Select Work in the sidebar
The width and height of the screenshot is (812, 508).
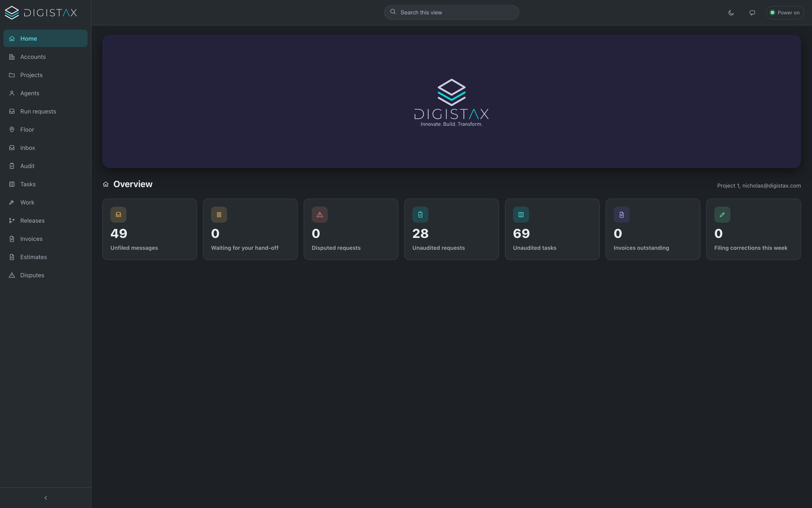[x=46, y=202]
